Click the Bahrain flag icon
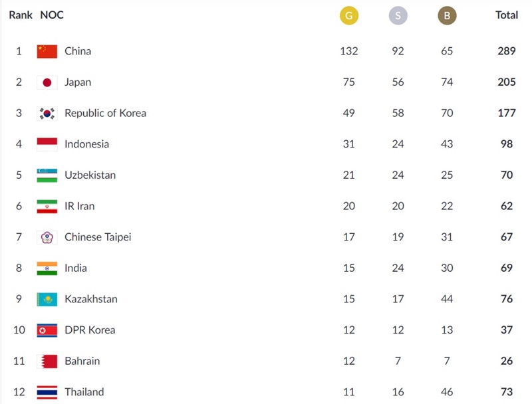The image size is (532, 404). (47, 361)
